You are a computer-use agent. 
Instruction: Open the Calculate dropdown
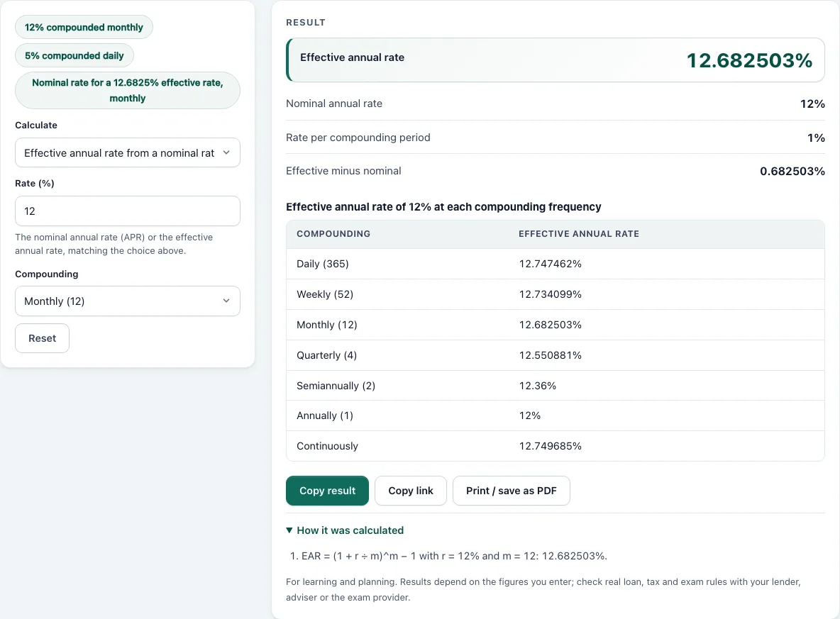coord(128,153)
